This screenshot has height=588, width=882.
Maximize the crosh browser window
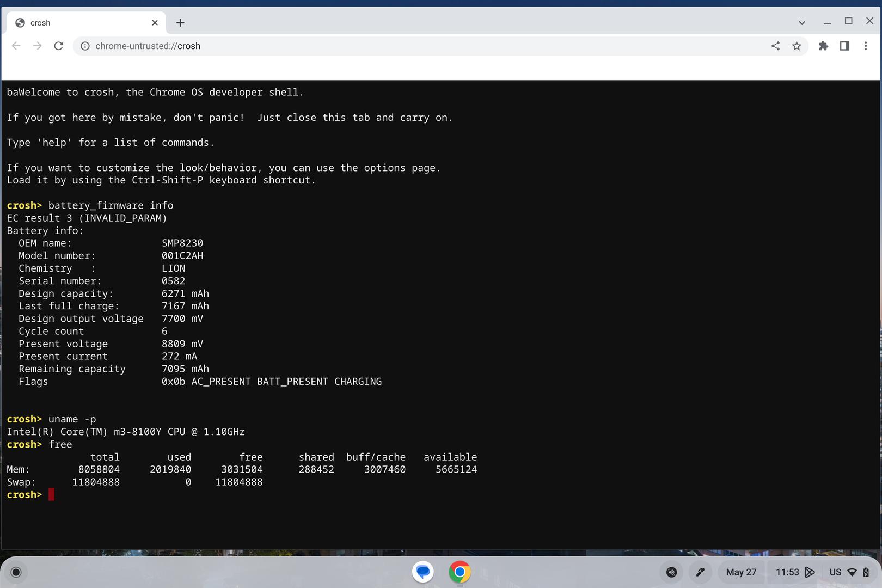click(x=848, y=21)
